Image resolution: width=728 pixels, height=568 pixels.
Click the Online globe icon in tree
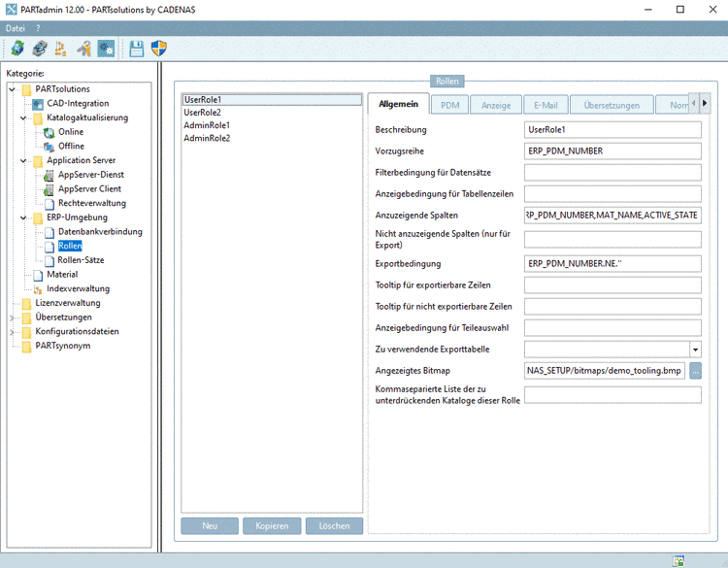click(49, 132)
